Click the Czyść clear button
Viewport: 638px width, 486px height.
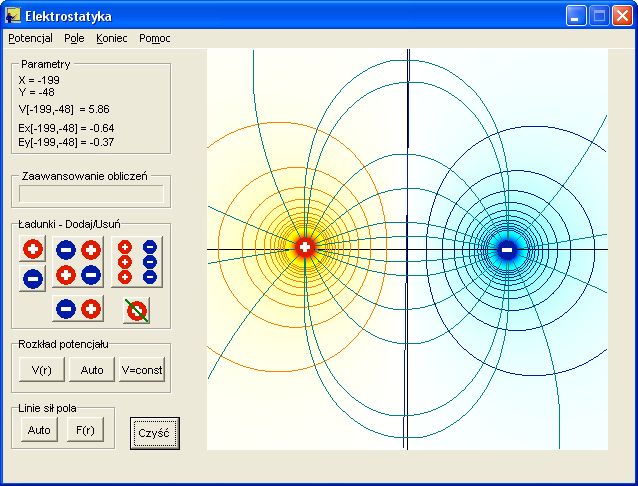155,433
